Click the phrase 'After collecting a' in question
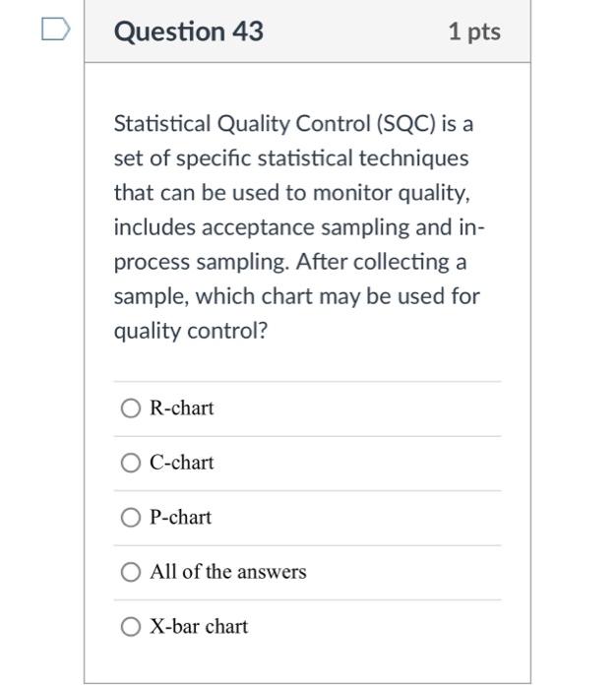 (381, 262)
